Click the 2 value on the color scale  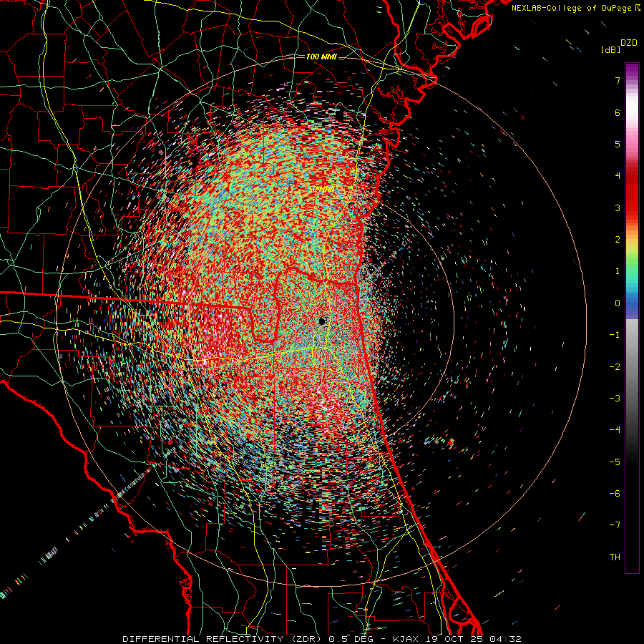coord(618,240)
